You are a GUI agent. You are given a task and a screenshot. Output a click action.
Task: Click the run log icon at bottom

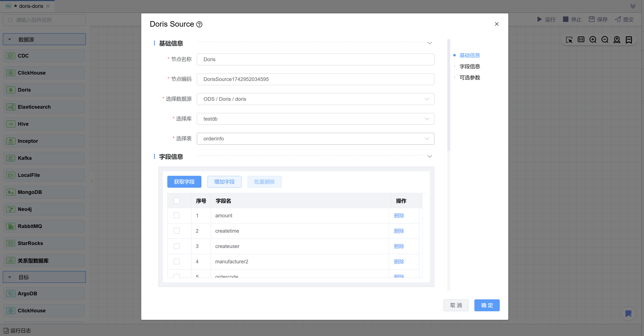pos(6,331)
